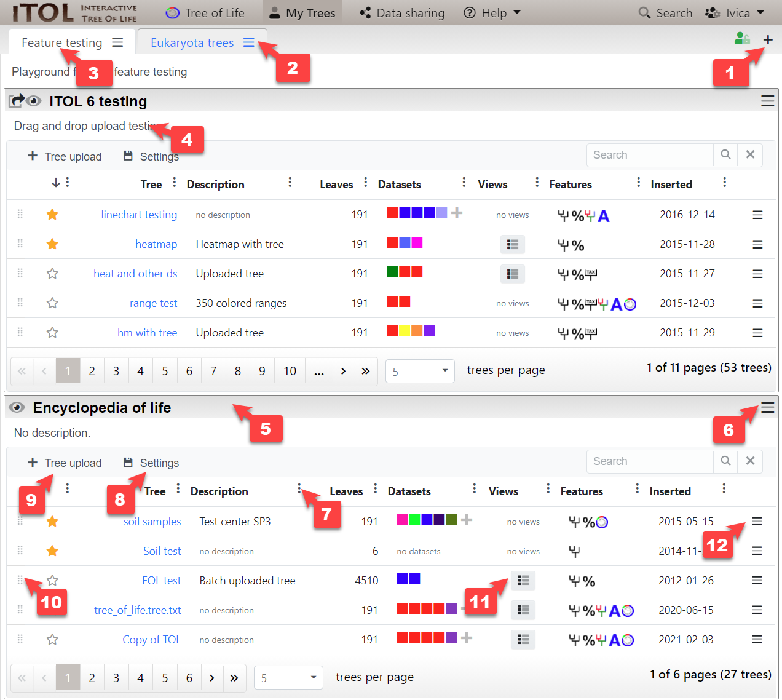The height and width of the screenshot is (700, 782).
Task: Open the Ivica user account dropdown
Action: (735, 13)
